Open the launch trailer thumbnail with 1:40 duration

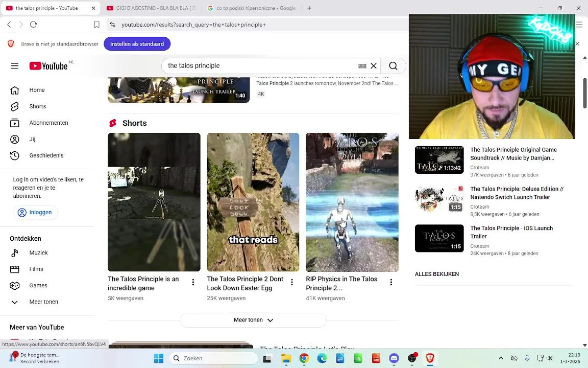(x=179, y=90)
